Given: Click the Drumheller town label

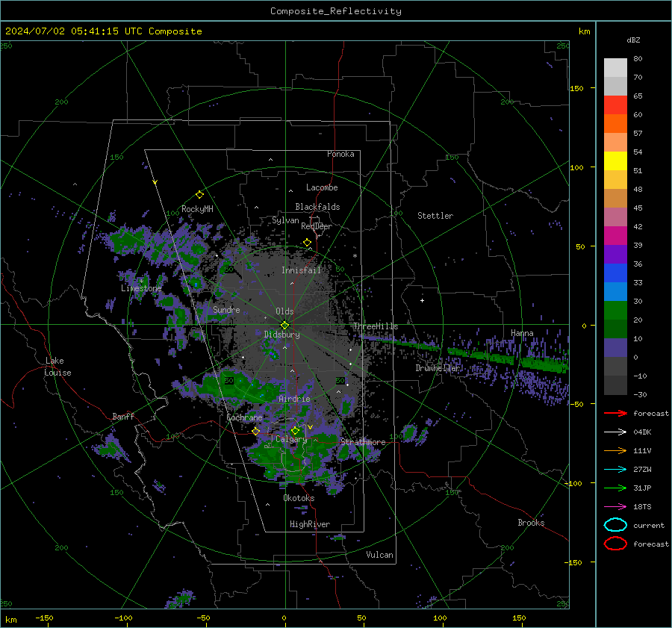Looking at the screenshot, I should [438, 368].
